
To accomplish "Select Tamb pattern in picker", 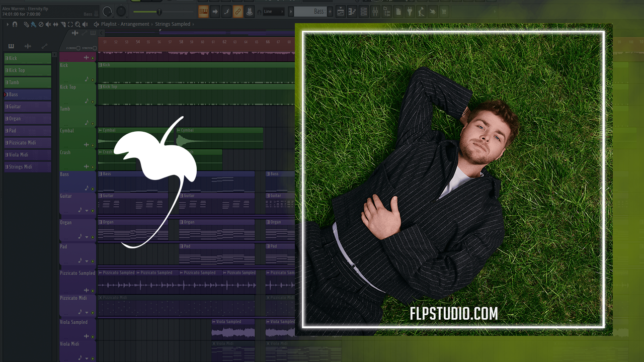I will [x=28, y=82].
